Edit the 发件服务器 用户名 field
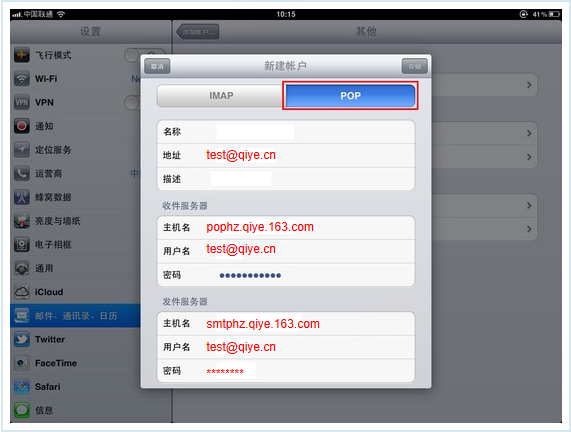The width and height of the screenshot is (571, 432). 286,347
